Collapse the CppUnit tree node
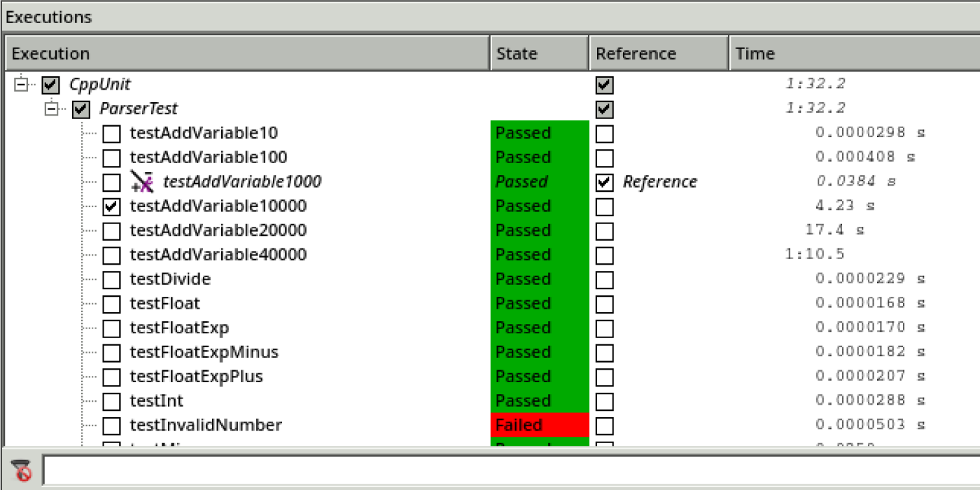Screen dimensions: 980x490 21,85
